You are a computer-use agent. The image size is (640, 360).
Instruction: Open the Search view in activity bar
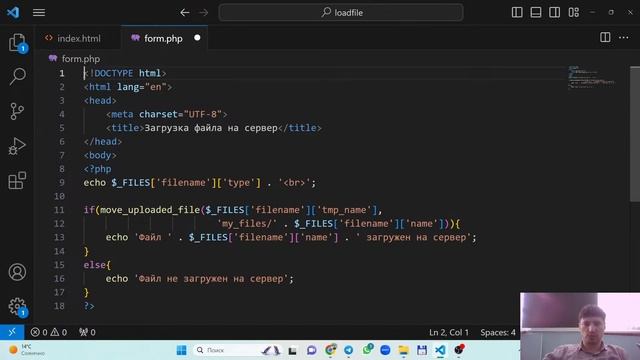(x=17, y=76)
